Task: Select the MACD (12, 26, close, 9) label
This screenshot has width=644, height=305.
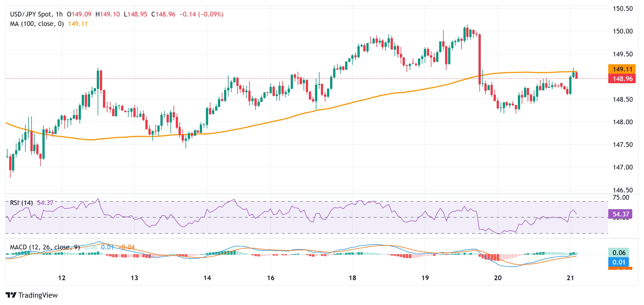Action: pyautogui.click(x=45, y=247)
